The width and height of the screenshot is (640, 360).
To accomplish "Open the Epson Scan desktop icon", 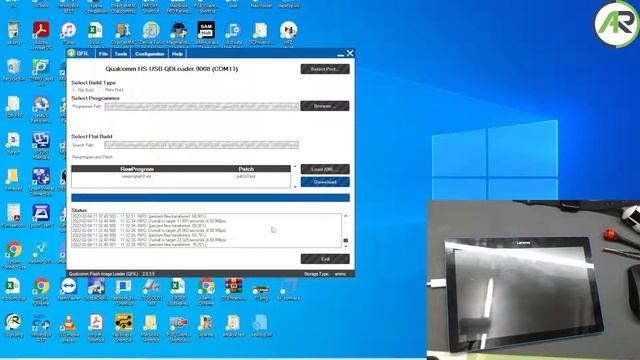I will click(x=41, y=213).
